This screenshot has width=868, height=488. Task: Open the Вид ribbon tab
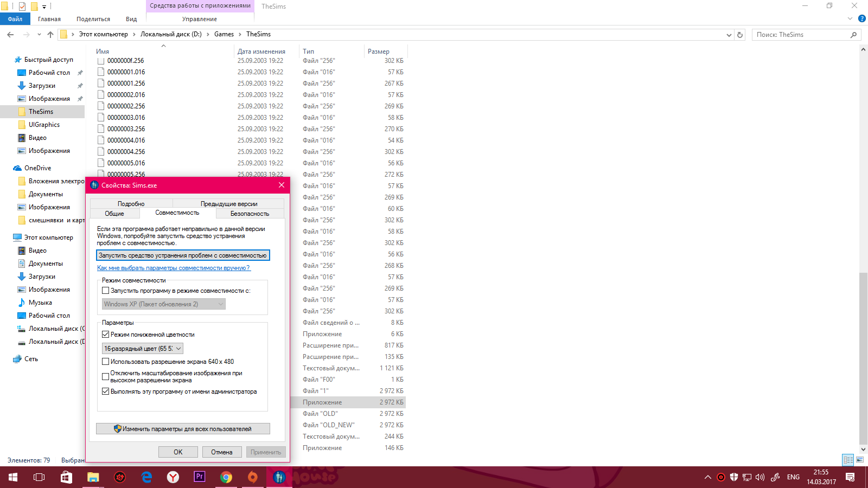coord(131,19)
